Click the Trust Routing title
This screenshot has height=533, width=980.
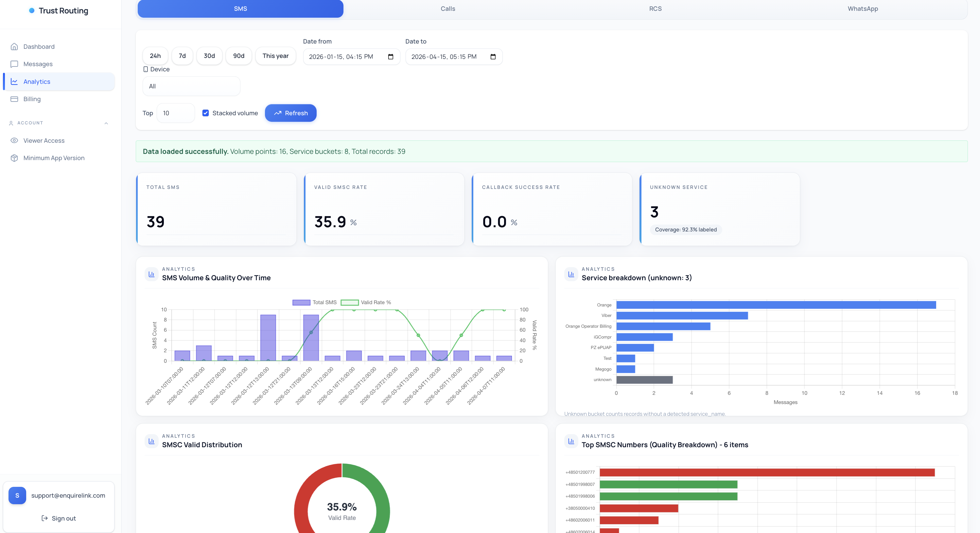pyautogui.click(x=63, y=11)
